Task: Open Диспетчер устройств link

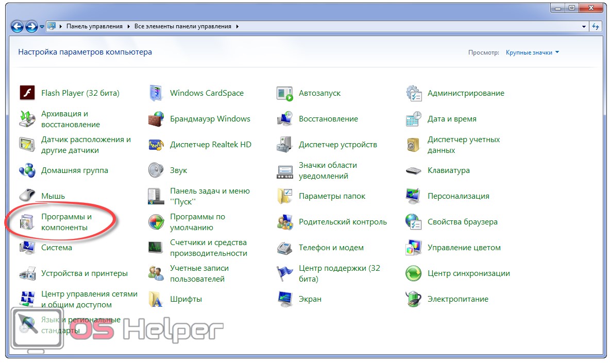Action: [x=337, y=145]
